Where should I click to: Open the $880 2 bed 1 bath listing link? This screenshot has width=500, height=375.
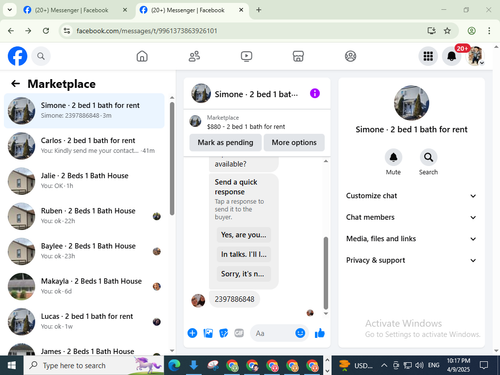(x=246, y=127)
